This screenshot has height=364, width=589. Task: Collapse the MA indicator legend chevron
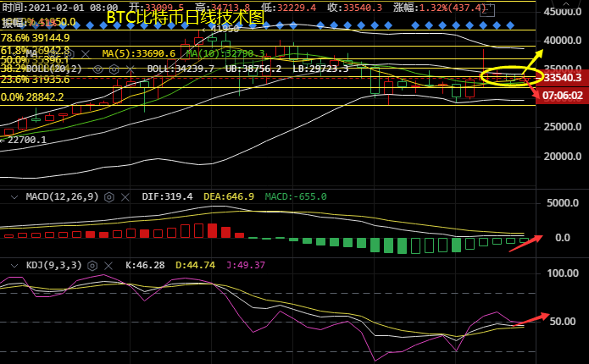[x=14, y=53]
